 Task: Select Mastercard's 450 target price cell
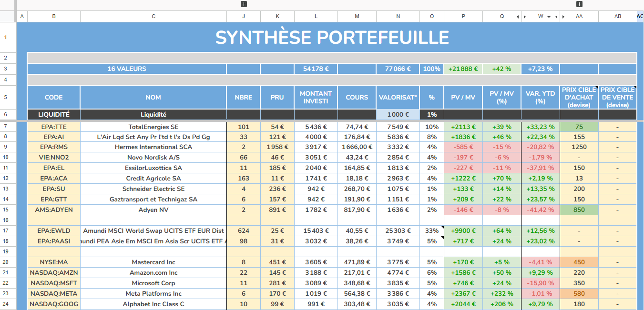click(x=579, y=262)
